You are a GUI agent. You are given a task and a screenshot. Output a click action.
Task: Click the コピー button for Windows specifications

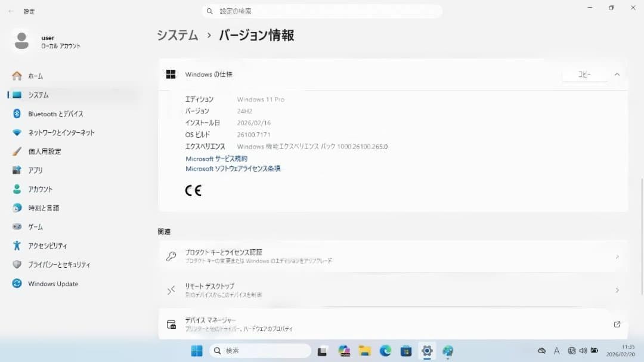(x=584, y=74)
